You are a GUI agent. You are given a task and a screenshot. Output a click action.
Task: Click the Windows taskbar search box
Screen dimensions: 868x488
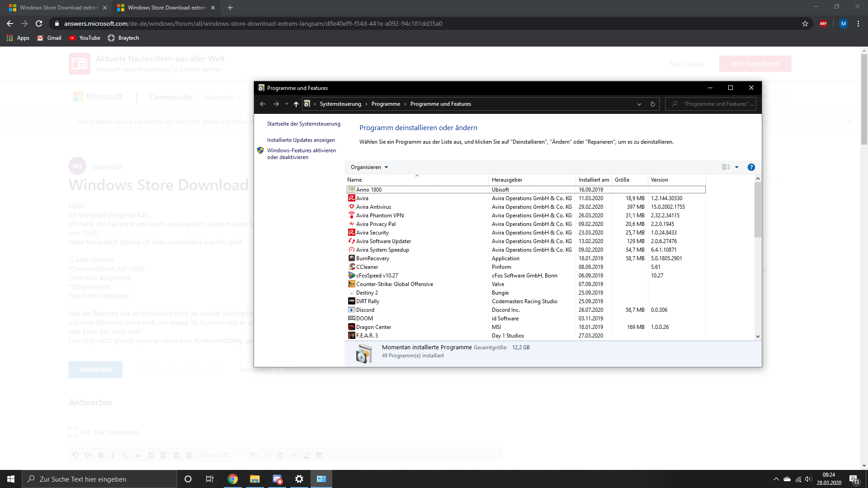(x=99, y=479)
